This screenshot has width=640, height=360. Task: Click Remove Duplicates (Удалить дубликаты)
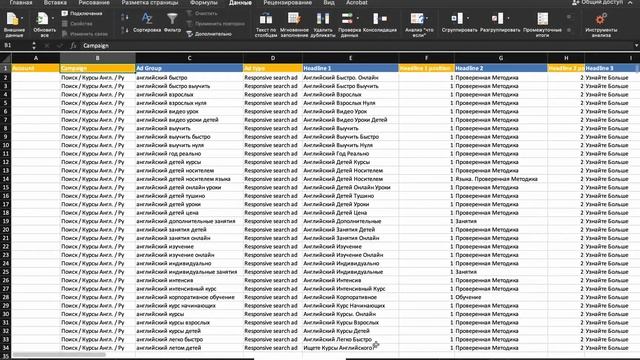click(x=322, y=24)
